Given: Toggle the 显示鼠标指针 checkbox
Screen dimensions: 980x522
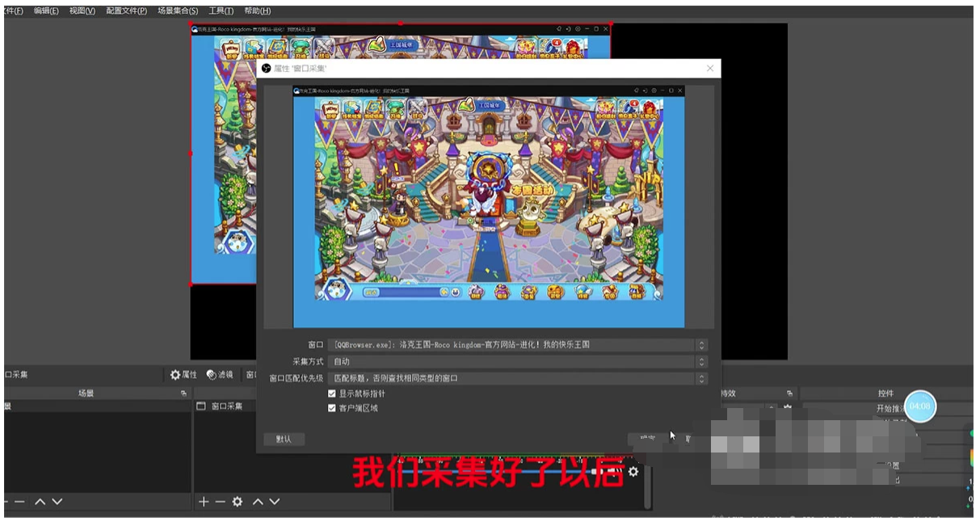Looking at the screenshot, I should click(x=332, y=394).
